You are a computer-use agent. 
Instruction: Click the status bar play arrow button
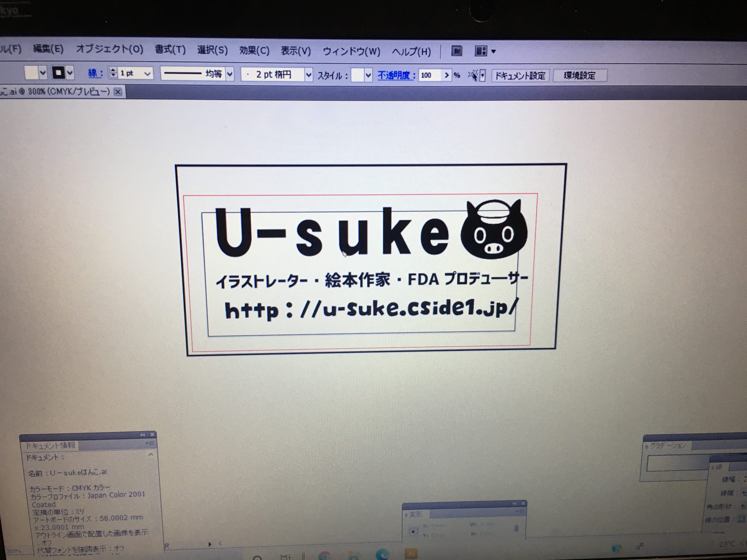pyautogui.click(x=210, y=544)
